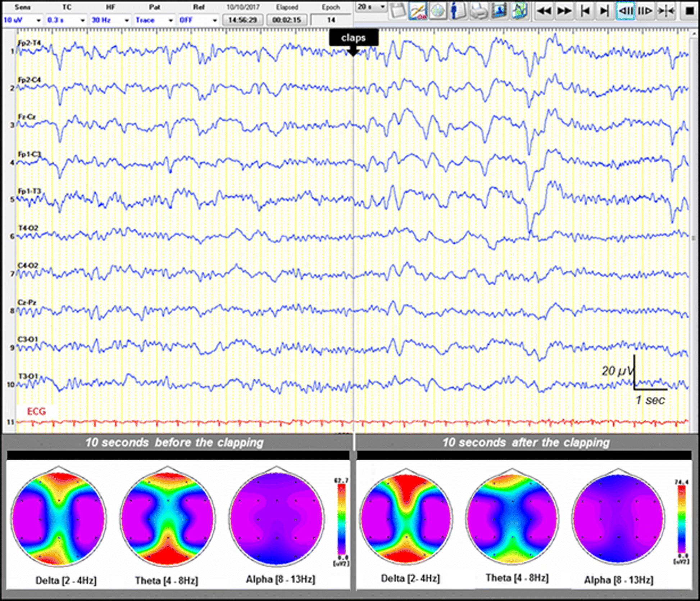
Task: Click the claps event marker
Action: [354, 38]
